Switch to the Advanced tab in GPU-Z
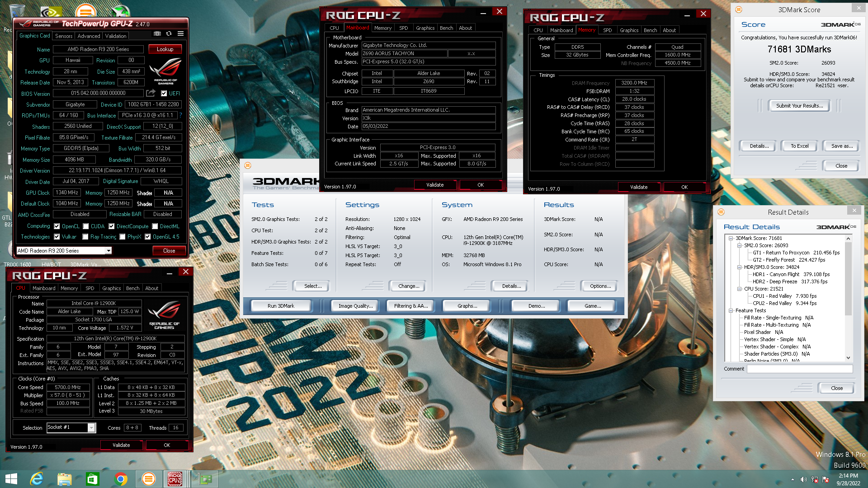The width and height of the screenshot is (868, 488). tap(89, 36)
